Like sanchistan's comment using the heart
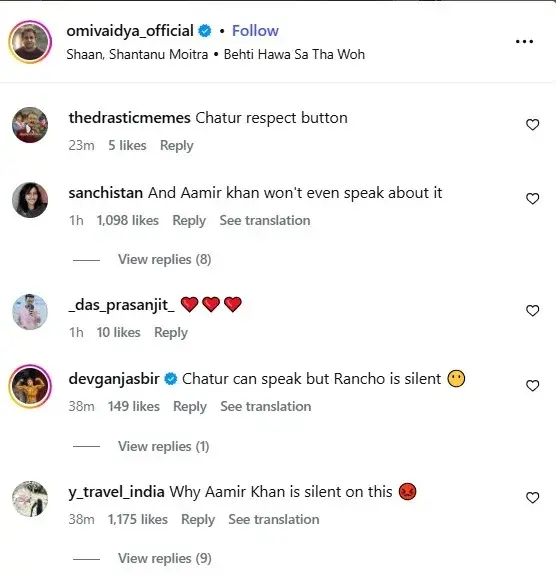The width and height of the screenshot is (556, 586). (532, 198)
